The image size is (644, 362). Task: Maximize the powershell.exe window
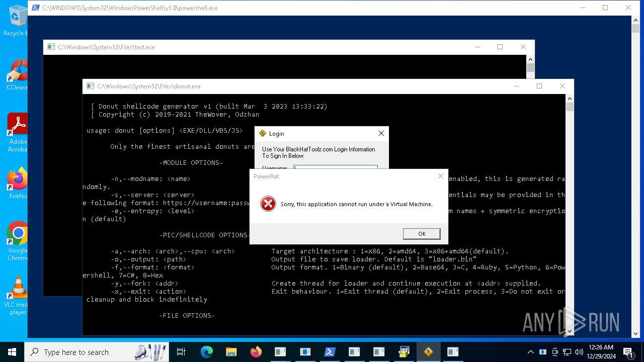tap(605, 8)
